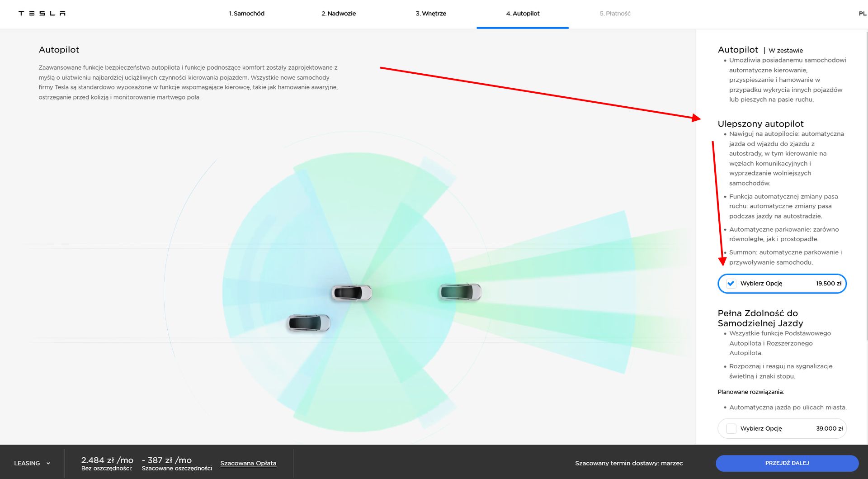Click the - 387 zł /mo savings value

click(x=167, y=460)
